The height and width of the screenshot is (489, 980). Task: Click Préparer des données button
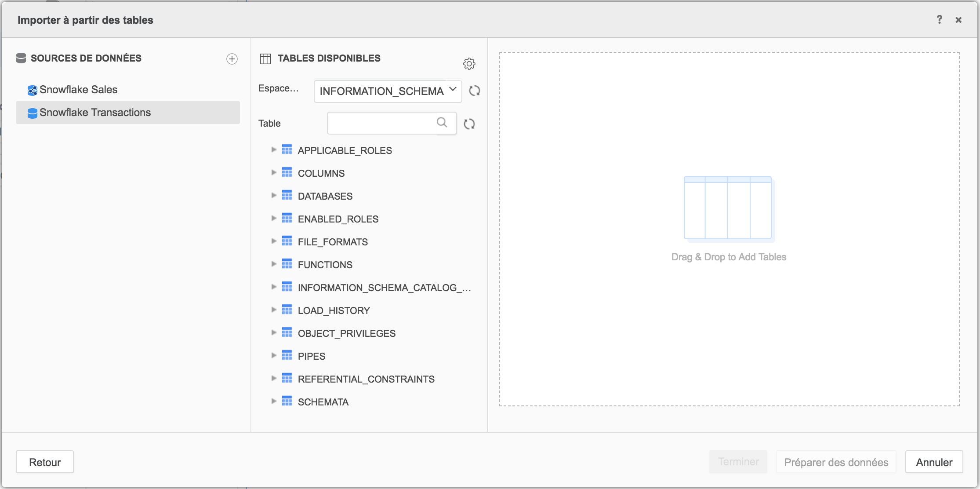pos(836,462)
